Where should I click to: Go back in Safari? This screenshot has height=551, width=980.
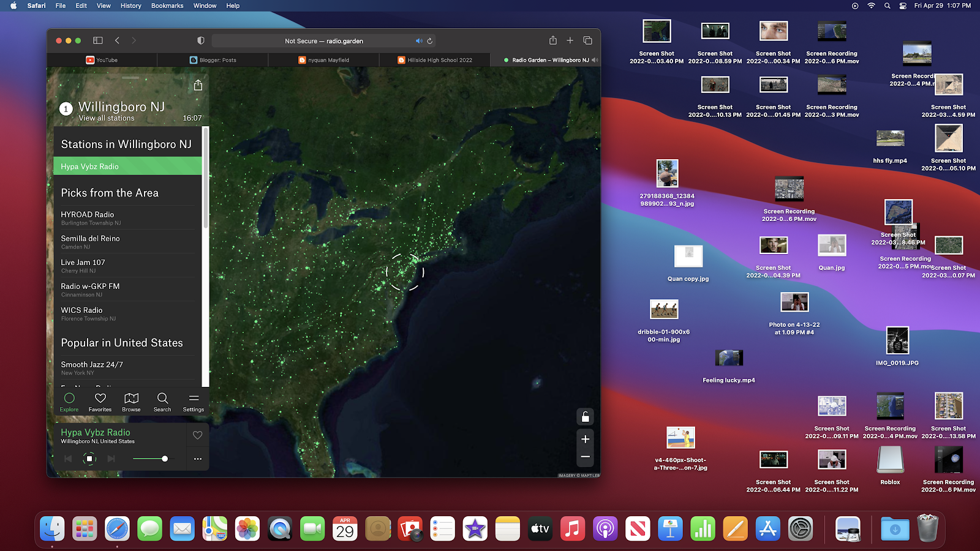pos(117,40)
